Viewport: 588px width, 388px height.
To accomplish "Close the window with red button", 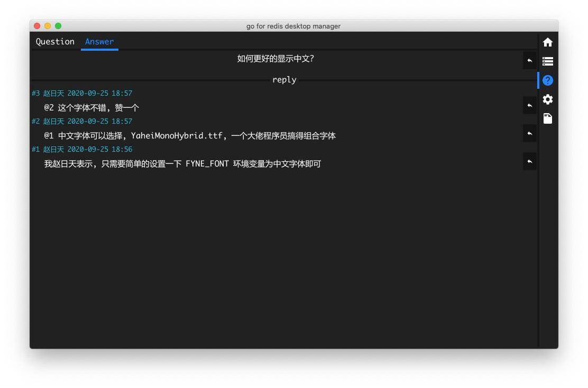I will click(x=37, y=26).
